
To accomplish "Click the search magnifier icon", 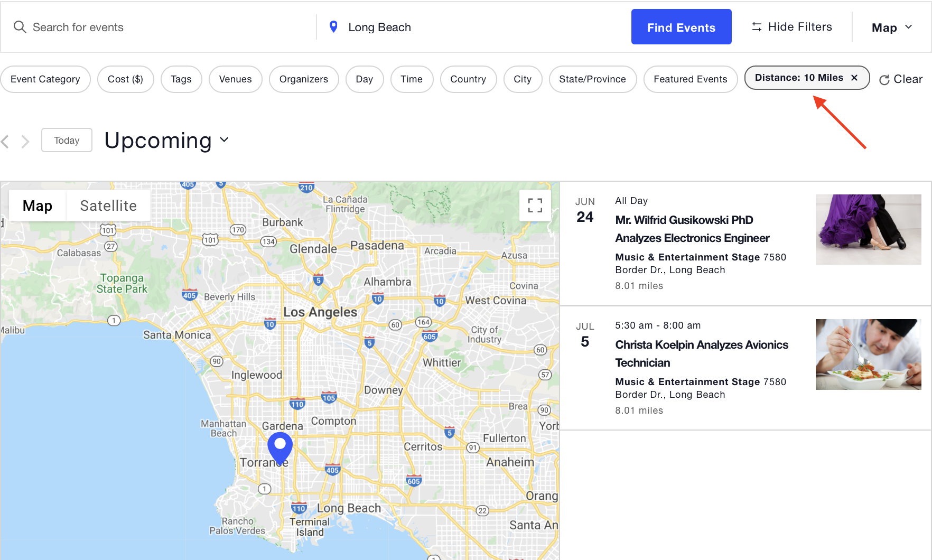I will (19, 26).
